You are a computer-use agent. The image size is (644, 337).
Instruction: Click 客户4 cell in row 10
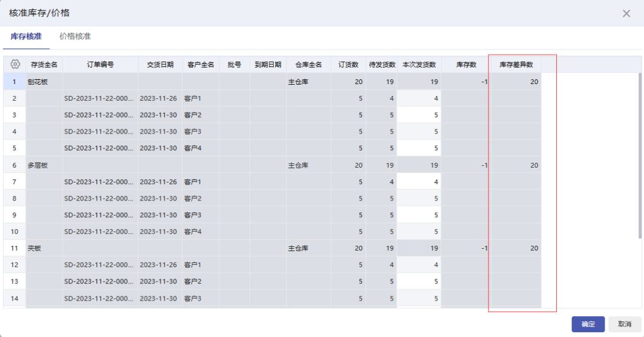(200, 231)
